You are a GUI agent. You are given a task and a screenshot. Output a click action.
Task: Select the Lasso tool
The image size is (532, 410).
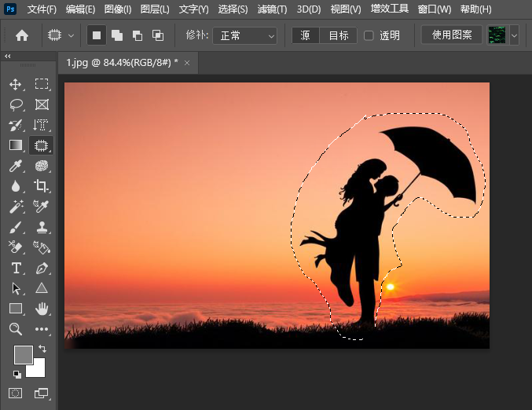(16, 104)
